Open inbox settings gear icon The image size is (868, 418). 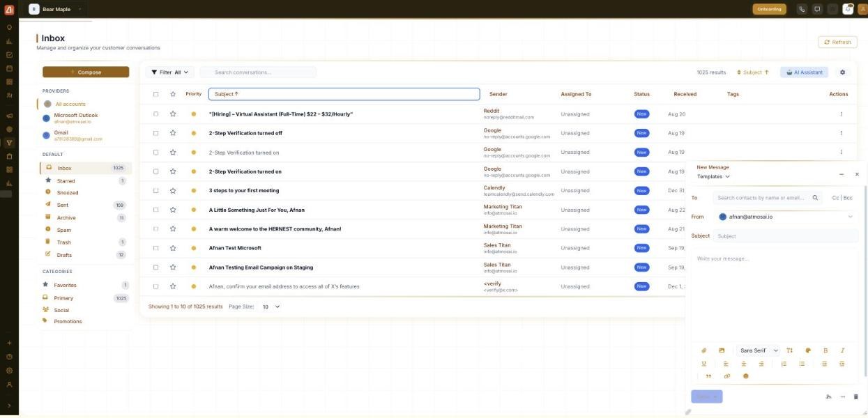[842, 72]
